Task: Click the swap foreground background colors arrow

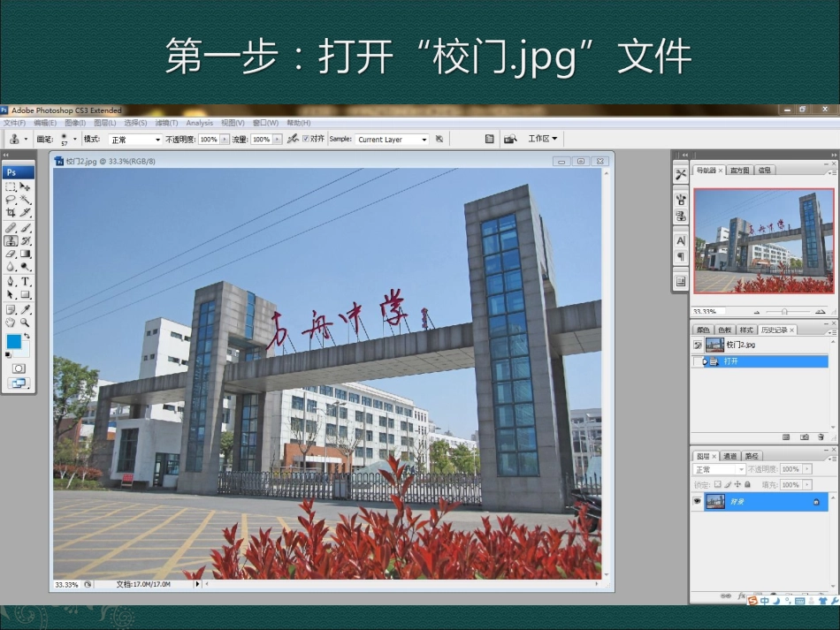Action: [x=27, y=336]
